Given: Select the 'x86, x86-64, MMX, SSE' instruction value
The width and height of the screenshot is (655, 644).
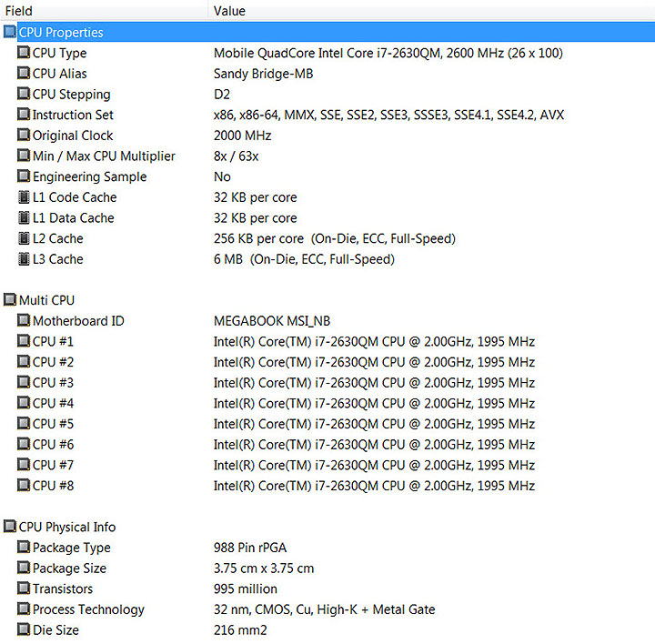Looking at the screenshot, I should click(x=389, y=115).
